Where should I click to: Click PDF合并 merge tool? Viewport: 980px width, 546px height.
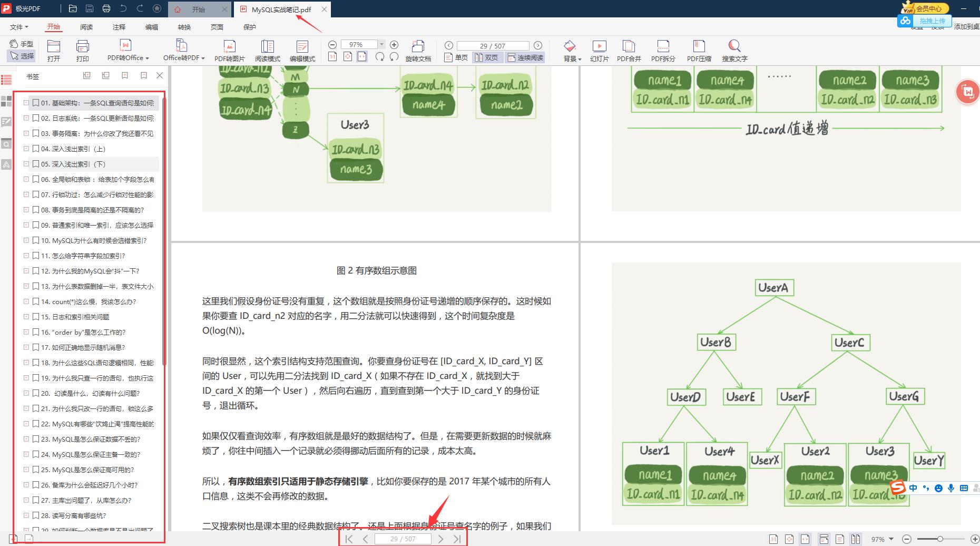[629, 51]
